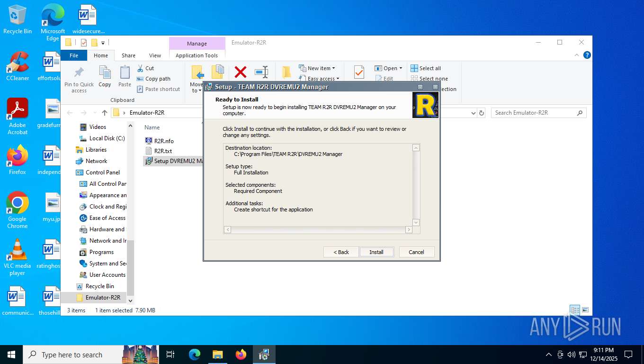Open the address bar history dropdown

[473, 113]
